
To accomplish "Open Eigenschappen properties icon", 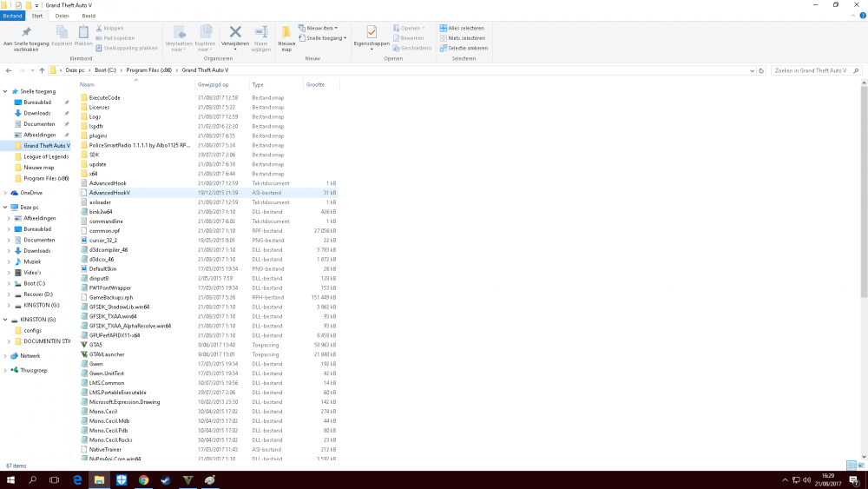I will coord(372,32).
